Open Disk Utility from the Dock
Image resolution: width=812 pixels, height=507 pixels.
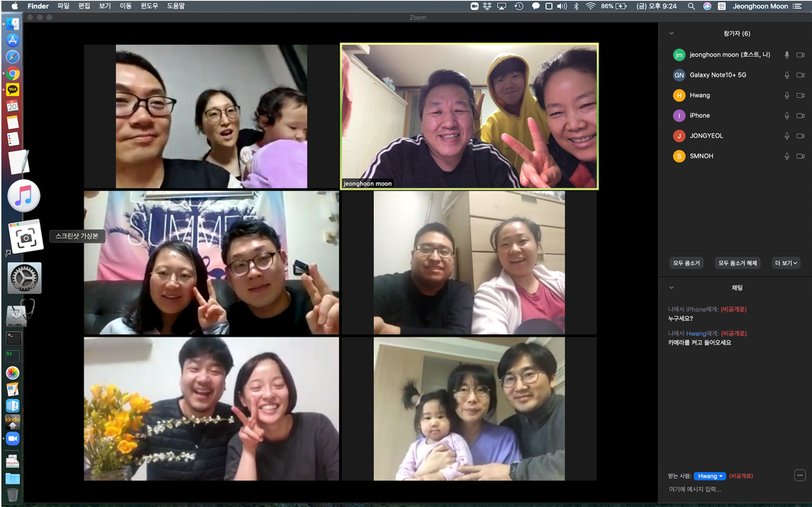click(19, 313)
